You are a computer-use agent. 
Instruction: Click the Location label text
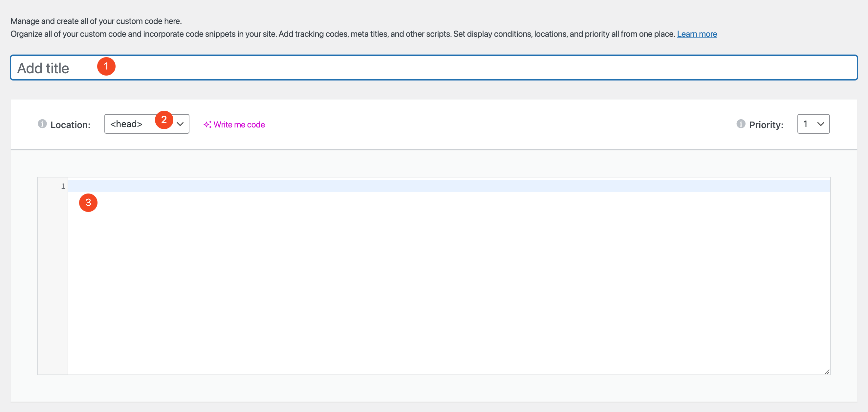(x=71, y=125)
